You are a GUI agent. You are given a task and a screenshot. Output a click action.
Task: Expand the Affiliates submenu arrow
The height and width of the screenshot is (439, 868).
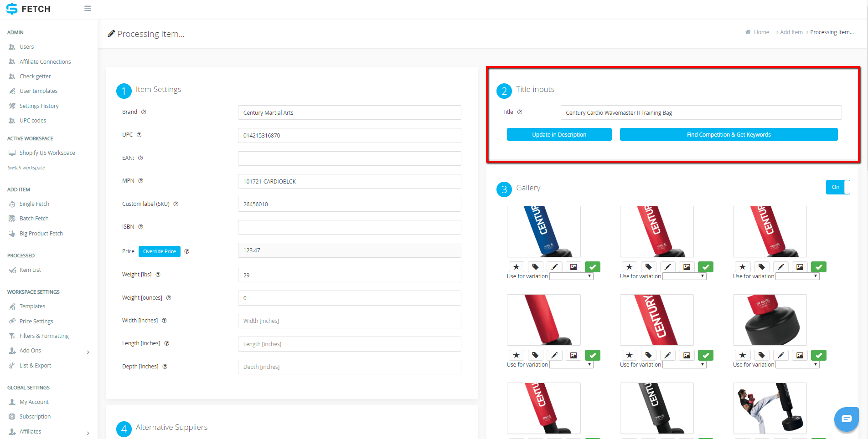pos(88,433)
